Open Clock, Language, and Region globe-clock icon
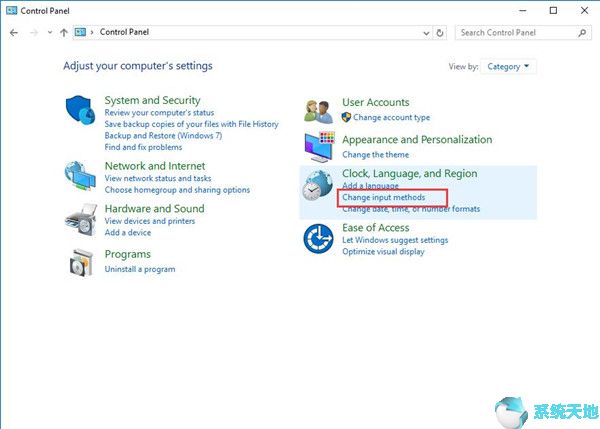The width and height of the screenshot is (600, 429). [x=317, y=186]
